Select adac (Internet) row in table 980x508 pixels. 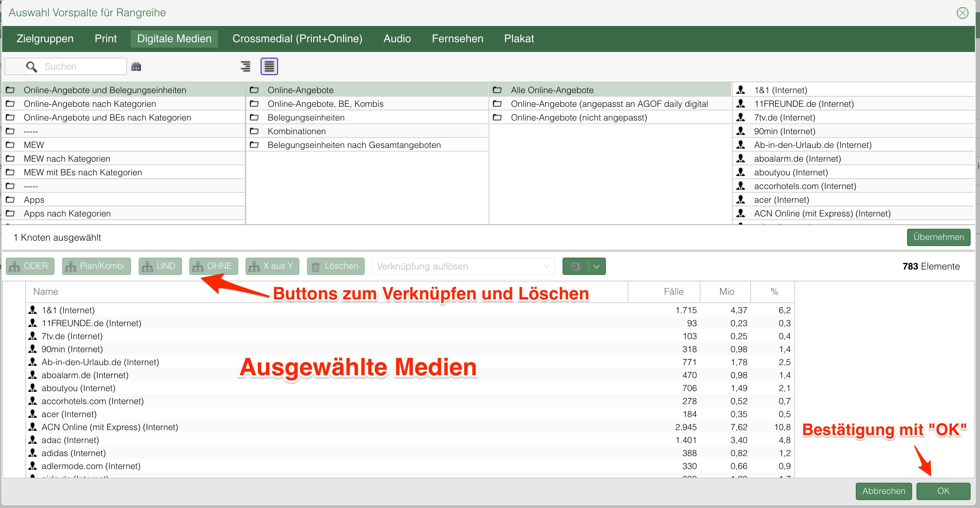click(410, 440)
